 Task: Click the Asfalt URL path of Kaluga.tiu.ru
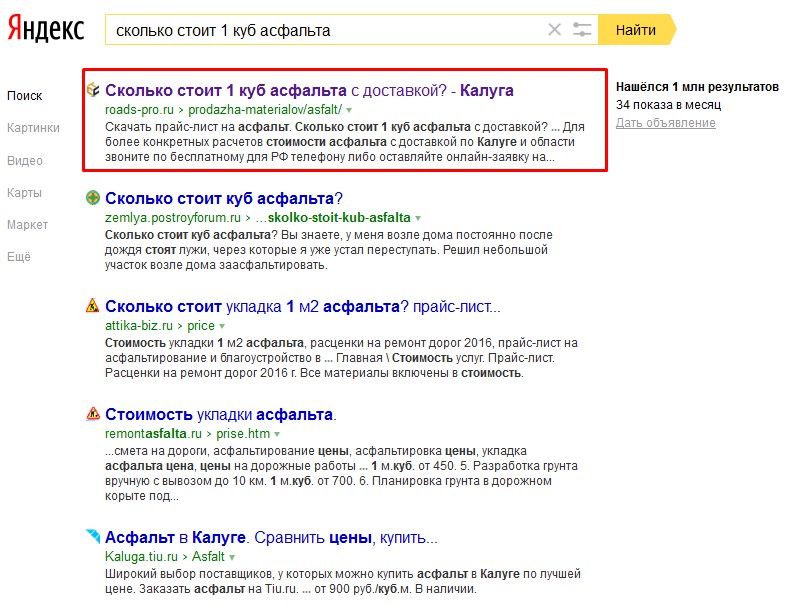point(208,556)
